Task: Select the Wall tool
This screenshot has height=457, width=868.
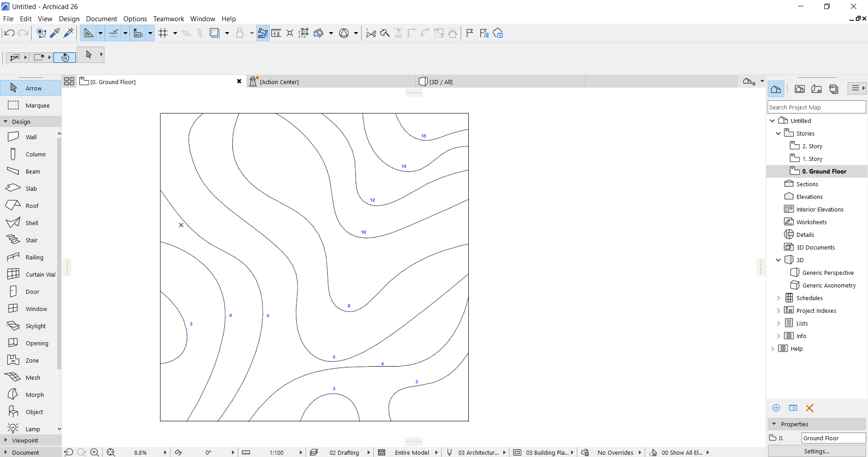Action: click(x=31, y=137)
